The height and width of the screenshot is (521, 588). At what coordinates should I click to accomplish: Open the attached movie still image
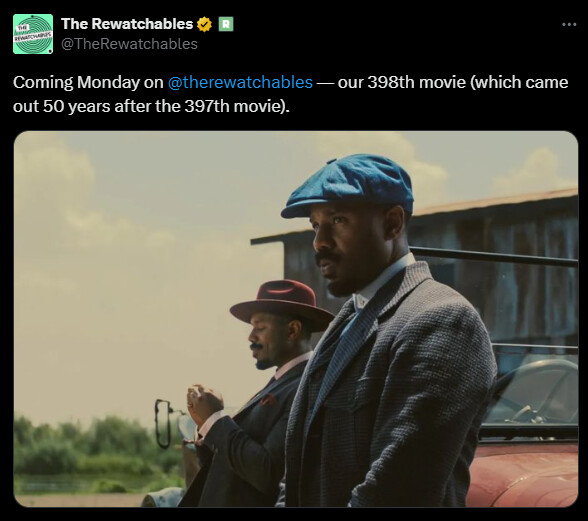(x=296, y=319)
